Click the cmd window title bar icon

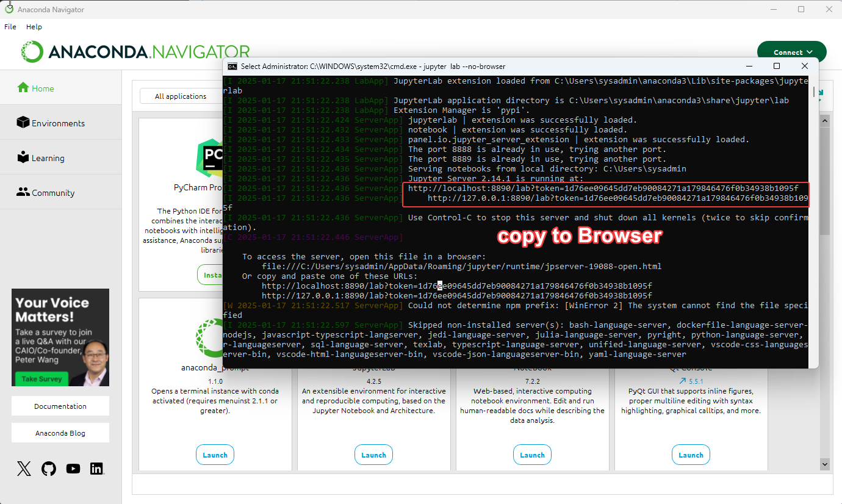232,66
